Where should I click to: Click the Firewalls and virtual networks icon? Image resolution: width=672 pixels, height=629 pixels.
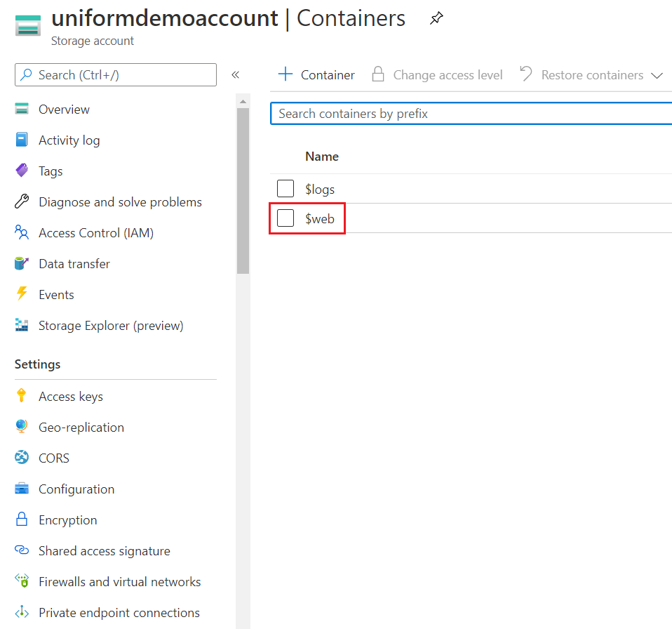click(22, 581)
